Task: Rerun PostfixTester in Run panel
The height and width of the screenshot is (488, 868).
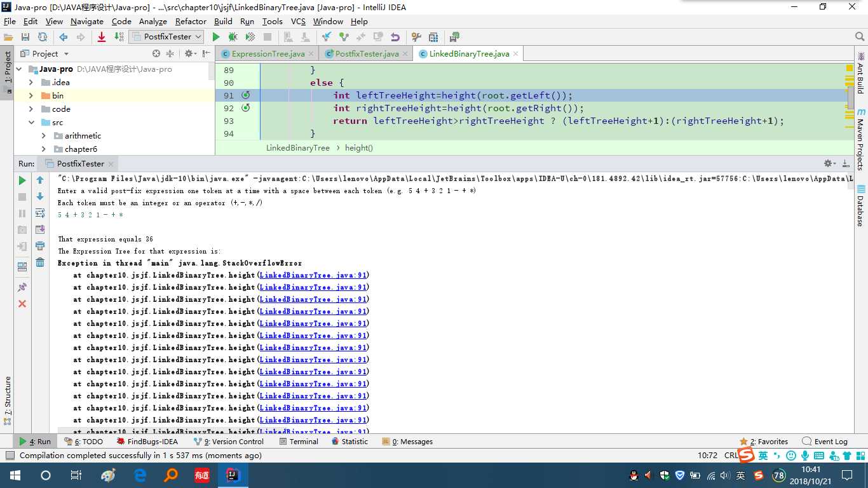Action: 22,180
